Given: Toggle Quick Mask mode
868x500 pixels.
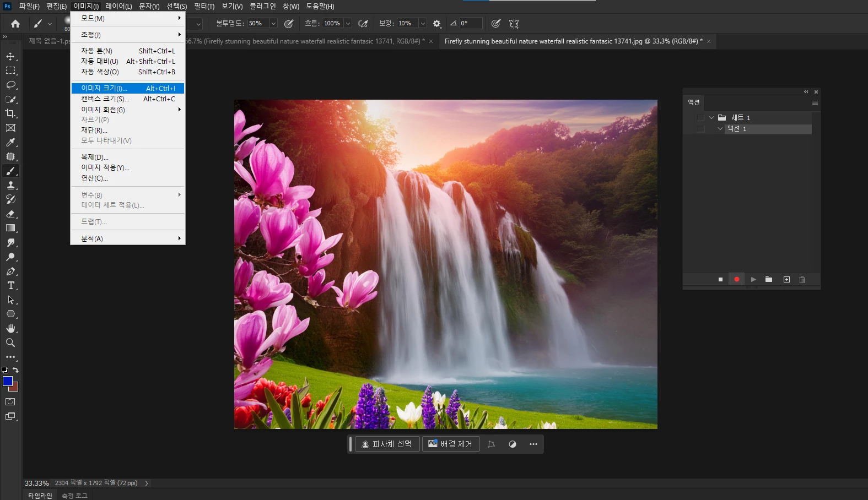Looking at the screenshot, I should [x=10, y=402].
